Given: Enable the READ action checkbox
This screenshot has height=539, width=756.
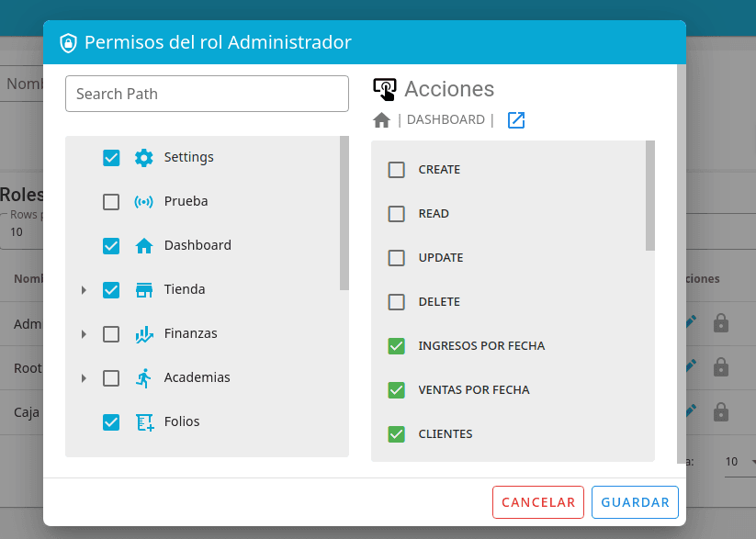Looking at the screenshot, I should [x=396, y=214].
